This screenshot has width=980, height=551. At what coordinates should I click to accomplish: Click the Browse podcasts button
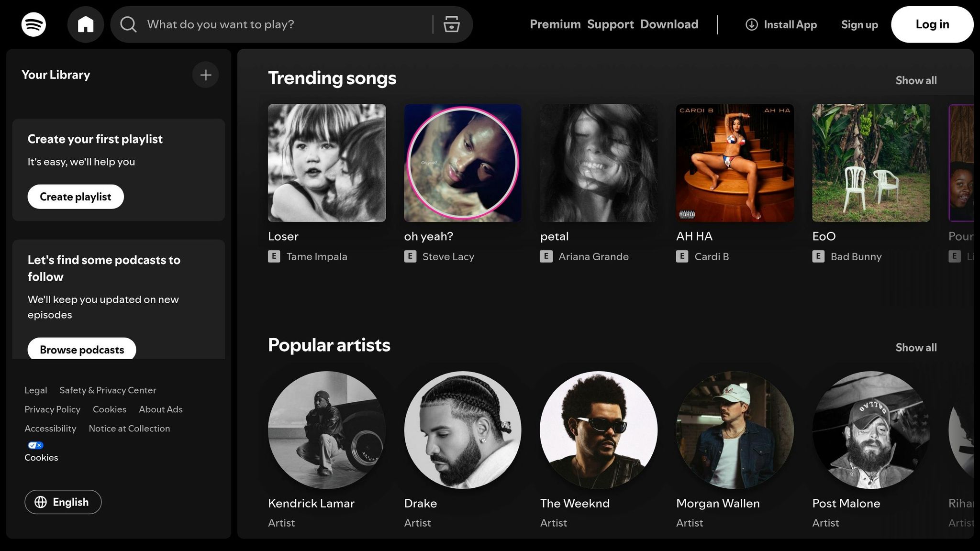pos(82,349)
